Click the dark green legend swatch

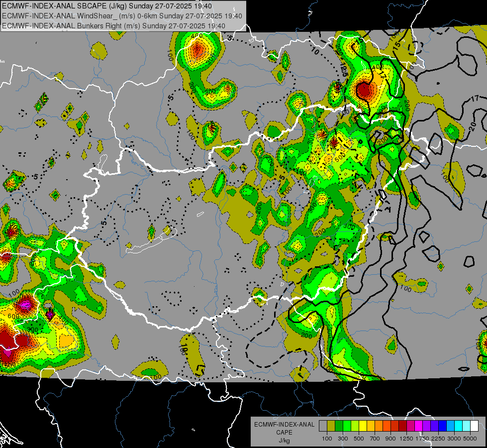pos(339,426)
